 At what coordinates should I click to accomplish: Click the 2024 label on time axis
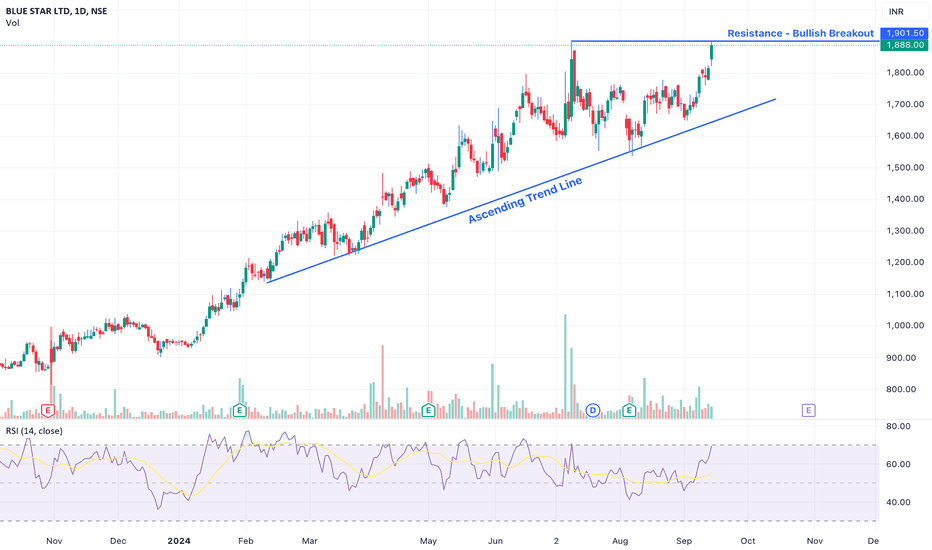(179, 541)
